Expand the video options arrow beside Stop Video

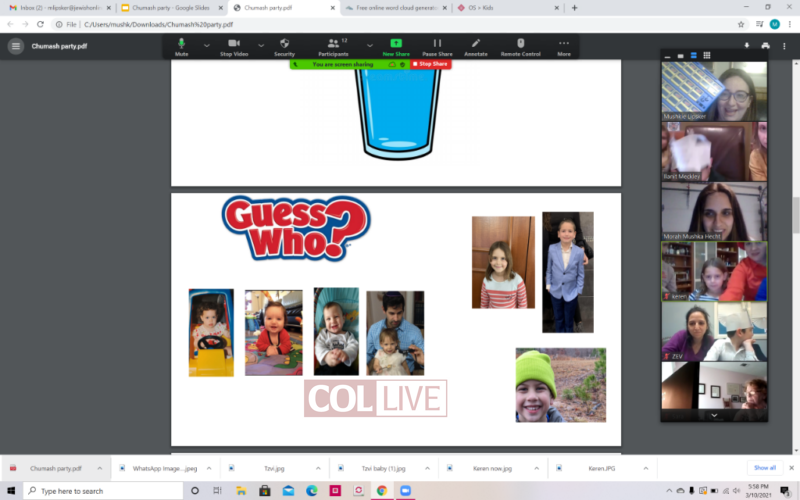(x=261, y=45)
